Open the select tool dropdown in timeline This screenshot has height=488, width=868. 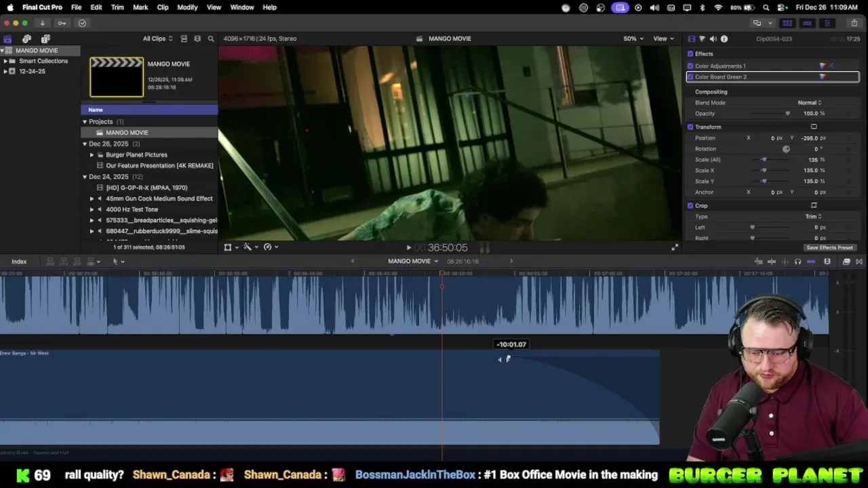(118, 262)
